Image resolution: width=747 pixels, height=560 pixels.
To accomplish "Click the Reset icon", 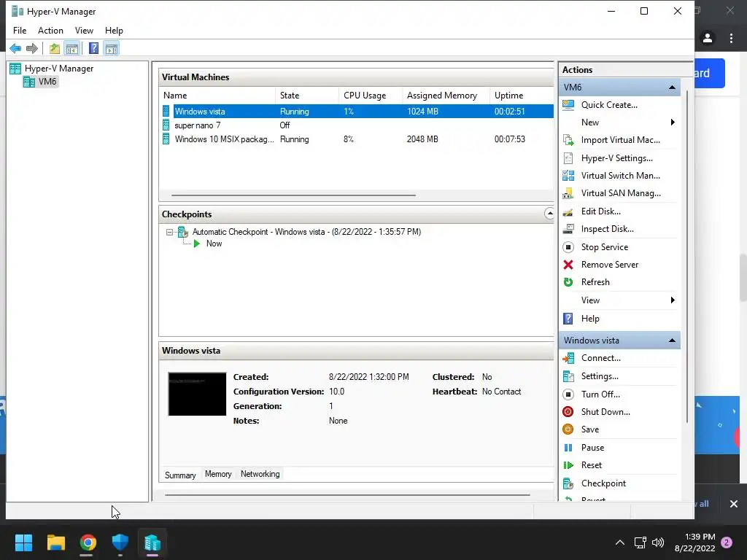I will pos(568,465).
